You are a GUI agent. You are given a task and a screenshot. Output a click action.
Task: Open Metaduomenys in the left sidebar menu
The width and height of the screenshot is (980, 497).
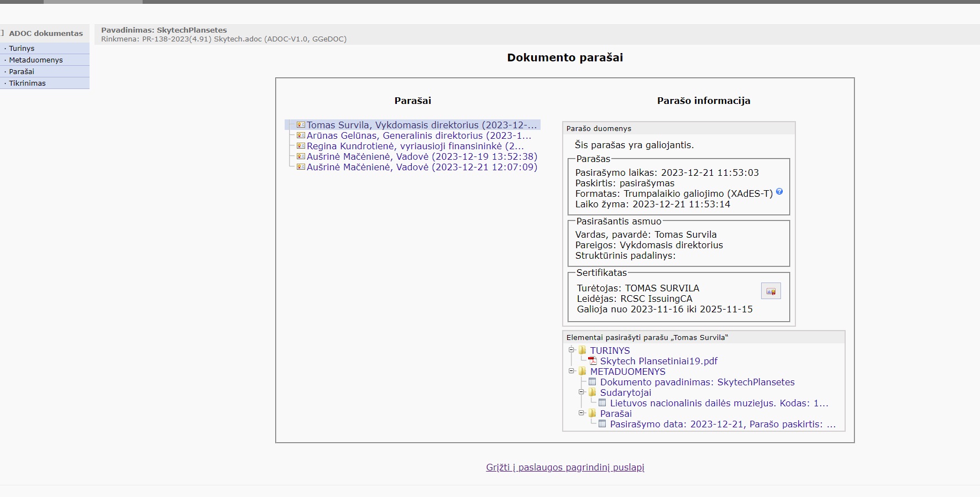click(x=35, y=60)
